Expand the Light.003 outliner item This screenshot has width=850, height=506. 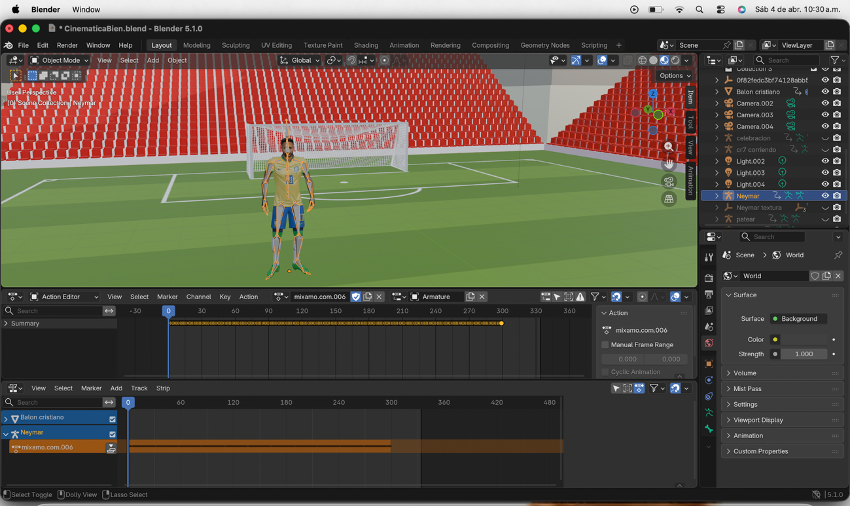tap(717, 173)
